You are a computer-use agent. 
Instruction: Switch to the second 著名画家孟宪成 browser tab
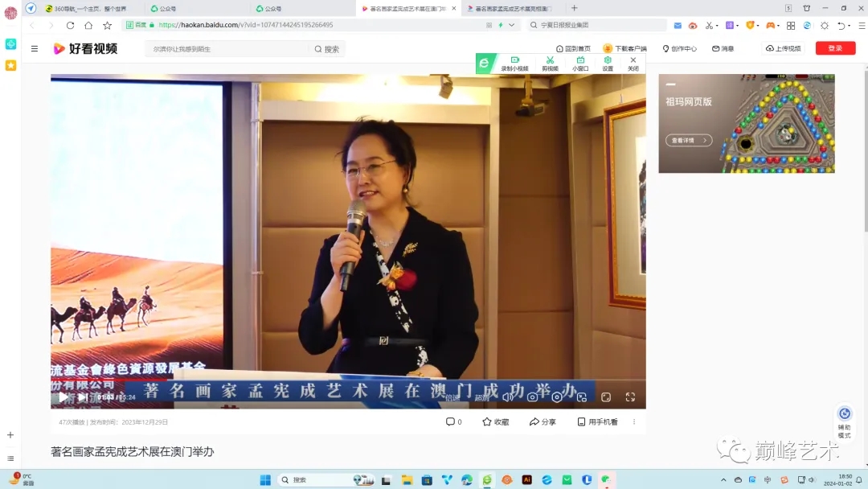tap(506, 9)
